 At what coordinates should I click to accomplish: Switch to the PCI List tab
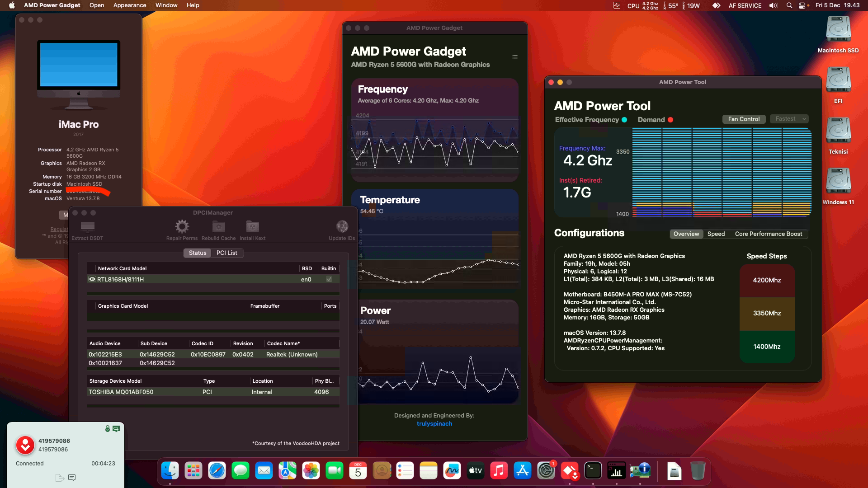coord(227,253)
